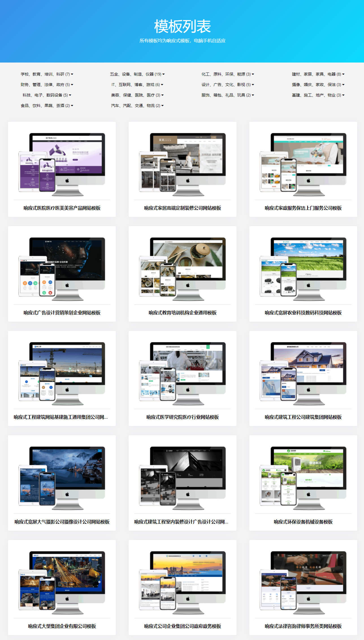Click the 响应式环保设备机械设备模板 title

click(303, 522)
